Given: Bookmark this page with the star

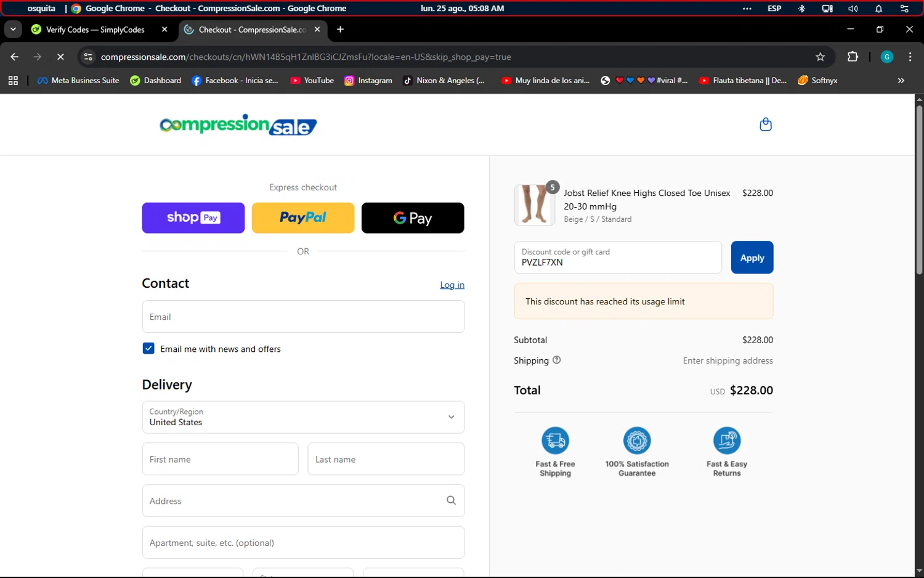Looking at the screenshot, I should pyautogui.click(x=820, y=57).
